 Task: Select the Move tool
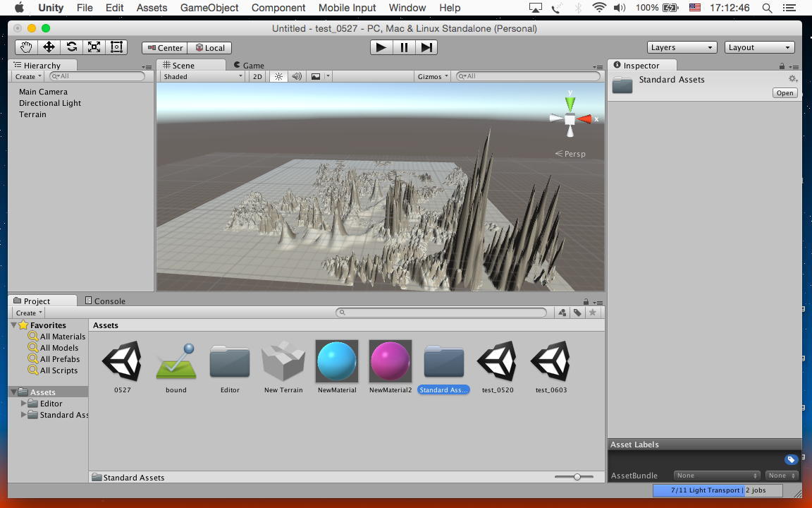(x=49, y=47)
